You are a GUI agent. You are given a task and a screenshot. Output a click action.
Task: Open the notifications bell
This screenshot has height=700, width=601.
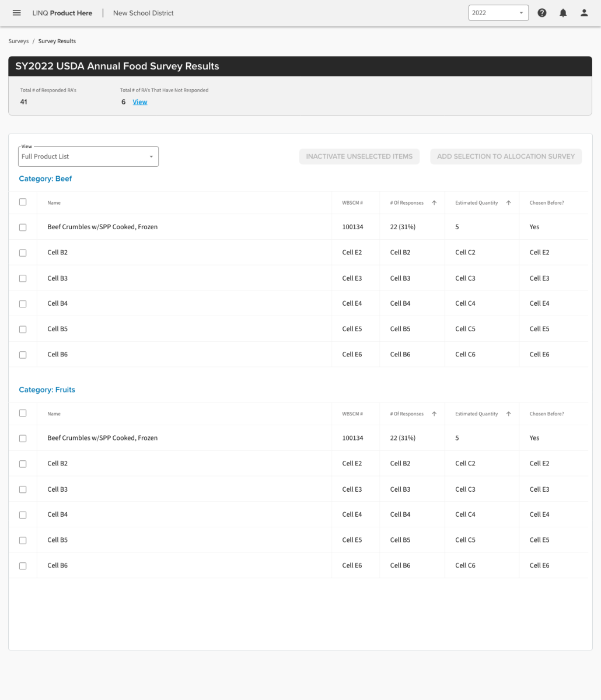563,13
